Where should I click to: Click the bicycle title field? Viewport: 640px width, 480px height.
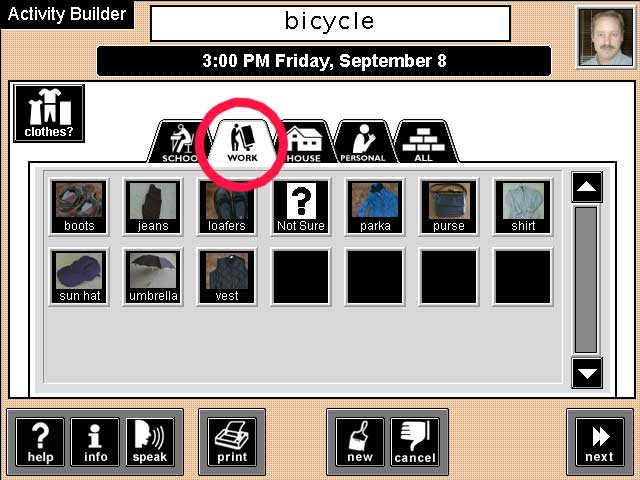331,23
